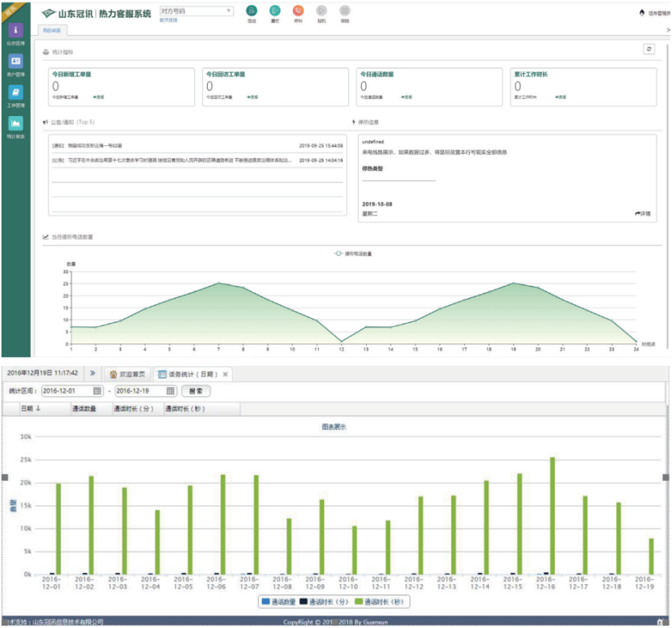Click the icon at bottom-right footer corner

(x=660, y=622)
